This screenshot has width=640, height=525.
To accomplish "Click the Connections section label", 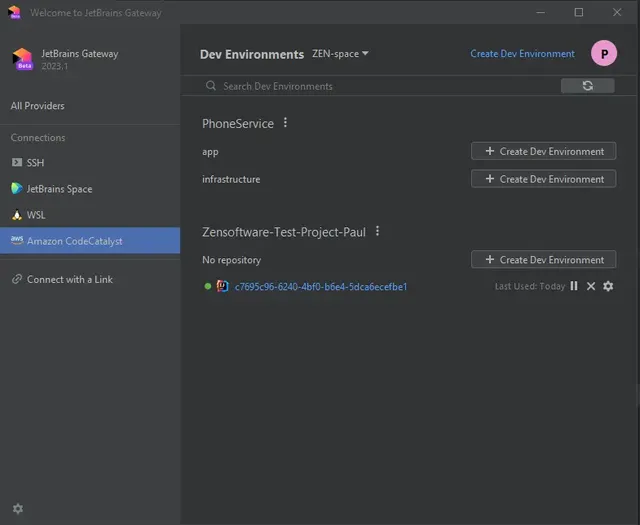I will tap(38, 138).
